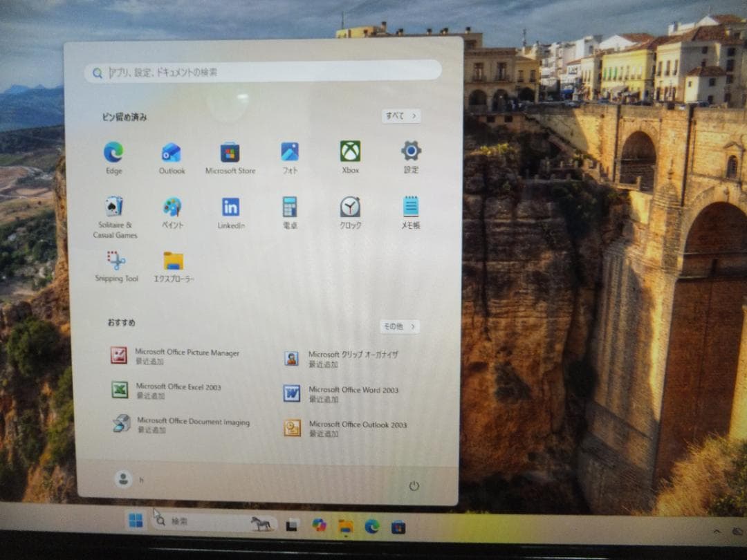Open the Microsoft Store pinned tile
The width and height of the screenshot is (747, 560).
[230, 153]
